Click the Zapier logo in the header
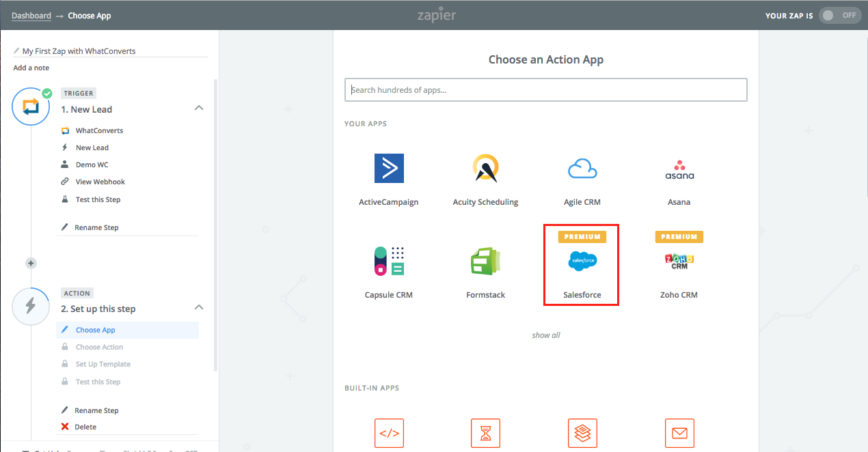The width and height of the screenshot is (868, 452). (437, 15)
